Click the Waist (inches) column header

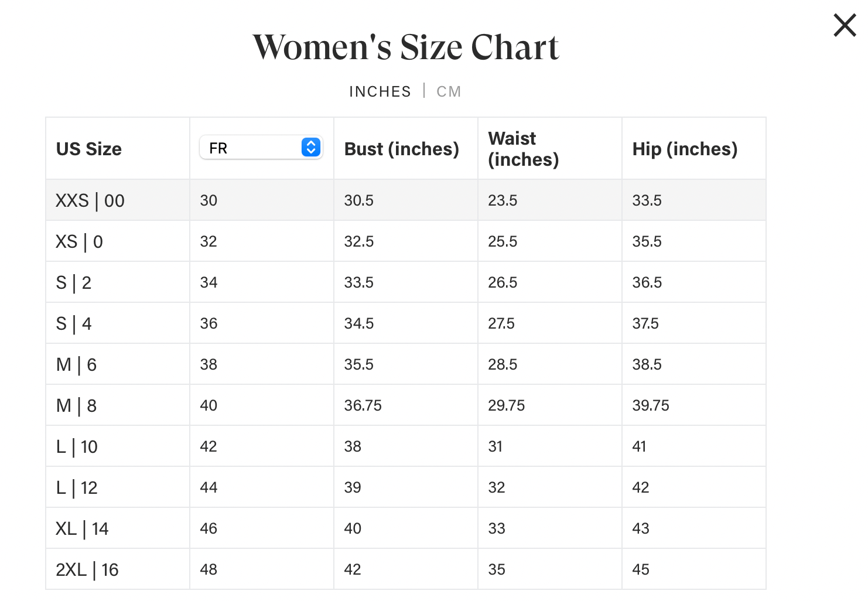click(x=523, y=149)
